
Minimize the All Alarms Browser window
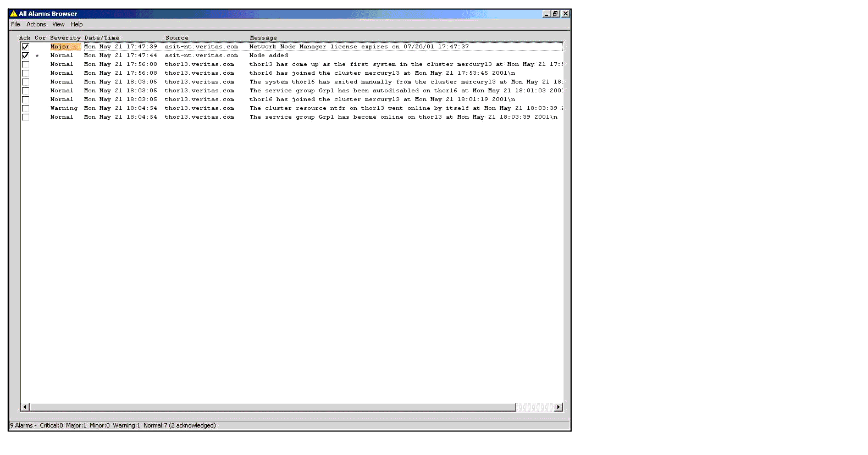pos(546,14)
